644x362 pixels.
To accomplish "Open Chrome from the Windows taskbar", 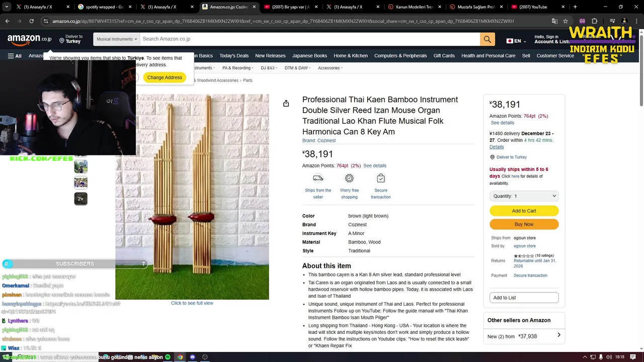I will coord(180,357).
